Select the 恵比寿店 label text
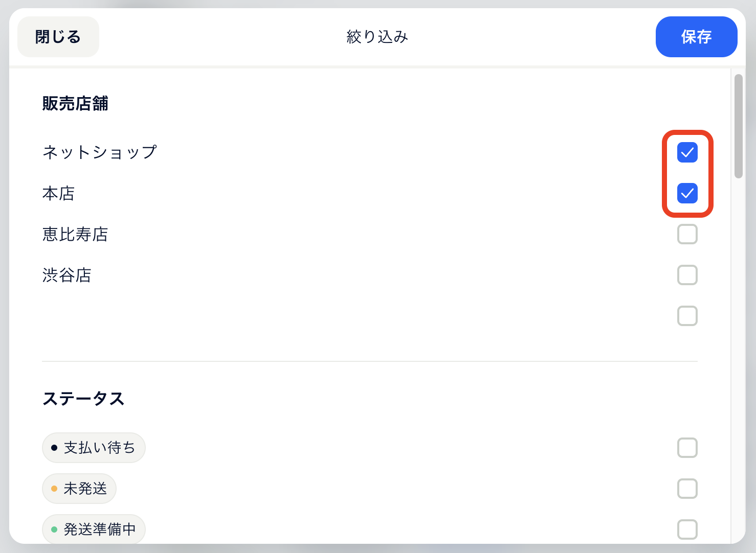Viewport: 756px width, 553px height. click(75, 234)
